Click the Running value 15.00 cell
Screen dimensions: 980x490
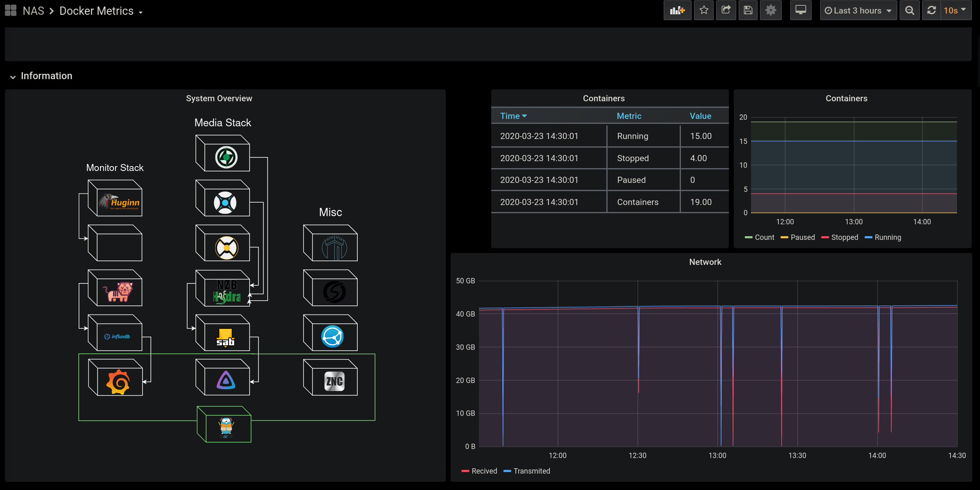point(704,136)
